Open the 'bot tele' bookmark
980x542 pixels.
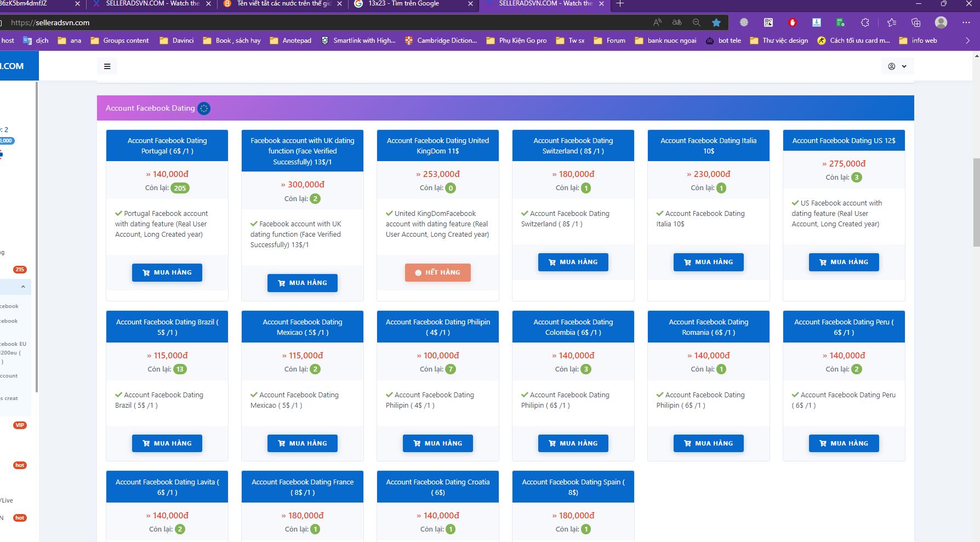[723, 41]
